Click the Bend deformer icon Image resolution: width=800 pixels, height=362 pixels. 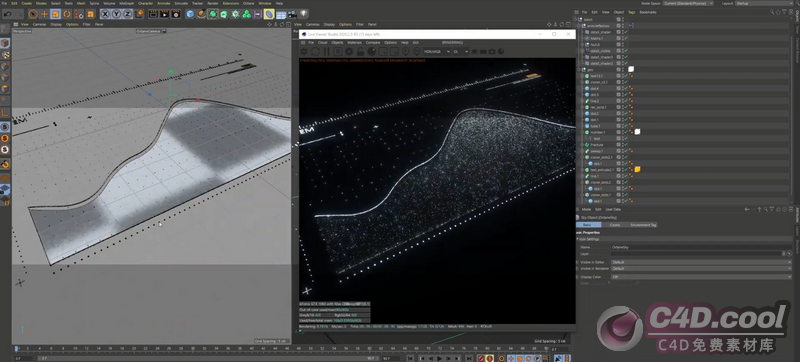coord(269,14)
